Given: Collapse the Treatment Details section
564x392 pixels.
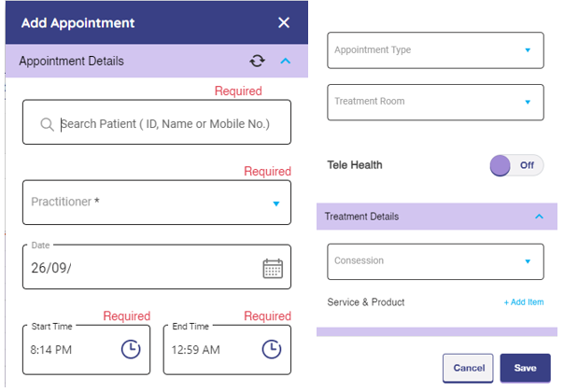Looking at the screenshot, I should click(539, 217).
